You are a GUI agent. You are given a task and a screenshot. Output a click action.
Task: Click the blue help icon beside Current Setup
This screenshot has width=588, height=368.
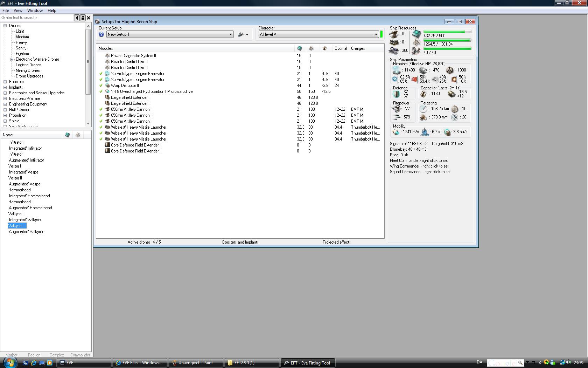[x=101, y=34]
